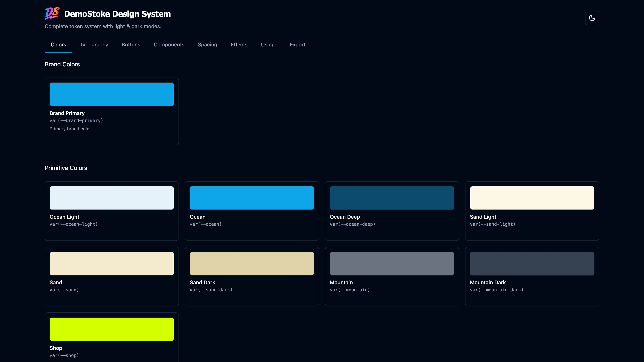The image size is (644, 362).
Task: Open the Buttons section
Action: click(131, 45)
